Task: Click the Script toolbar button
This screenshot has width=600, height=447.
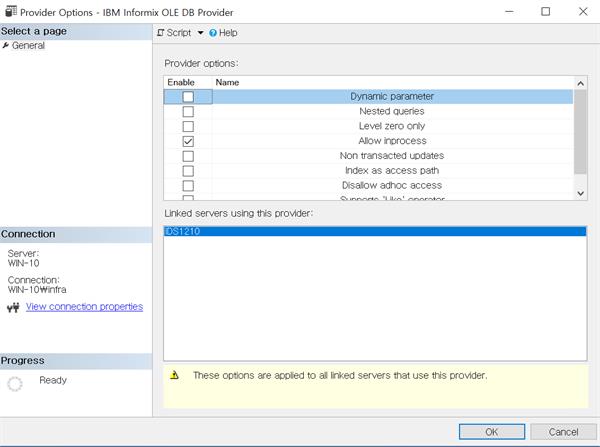Action: tap(174, 33)
